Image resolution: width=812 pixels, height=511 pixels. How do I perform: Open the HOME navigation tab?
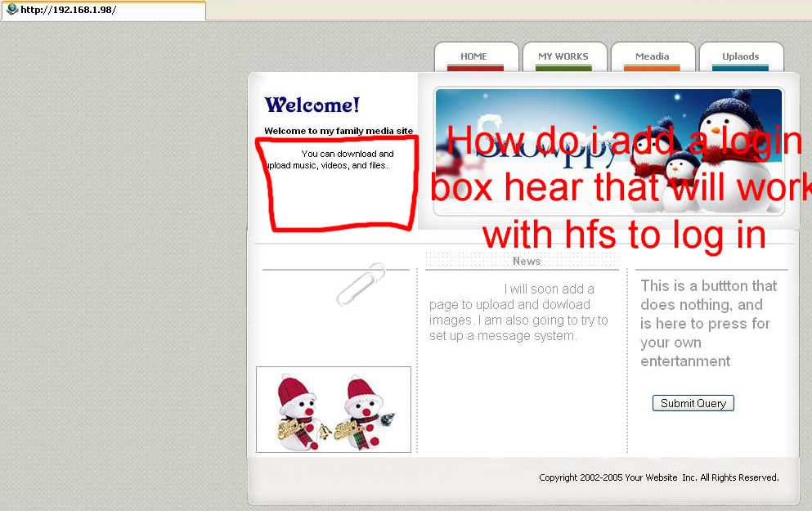(473, 57)
